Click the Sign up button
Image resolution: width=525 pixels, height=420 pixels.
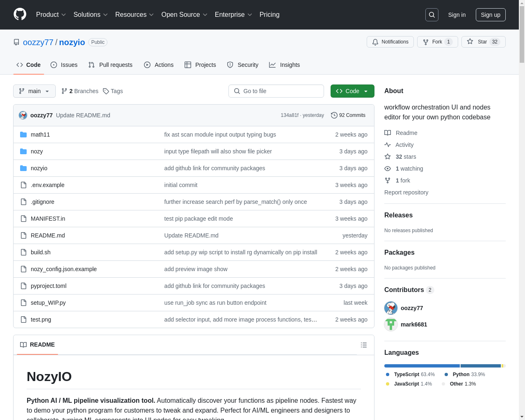point(491,15)
